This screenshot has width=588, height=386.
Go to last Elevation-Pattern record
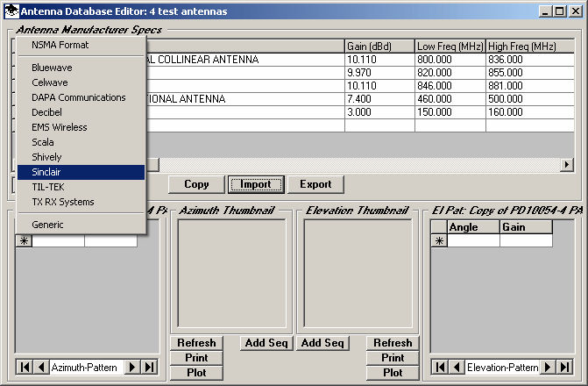(564, 367)
